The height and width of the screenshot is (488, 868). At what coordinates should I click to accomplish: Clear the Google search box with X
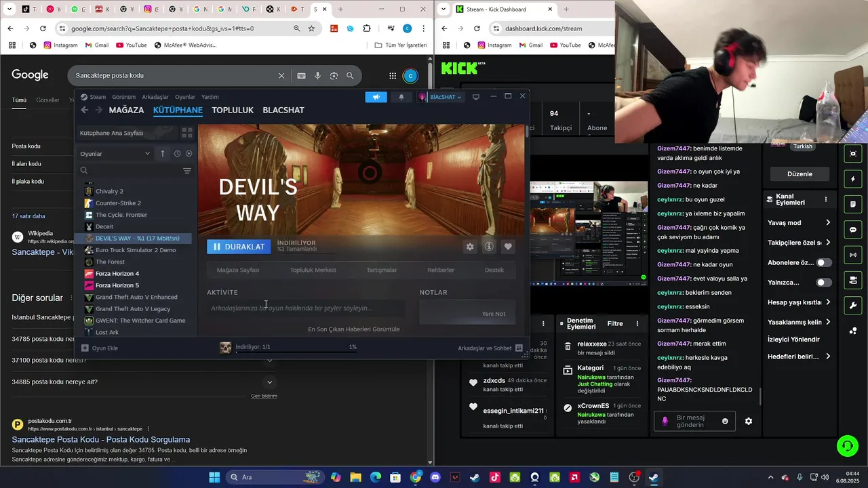tap(281, 76)
